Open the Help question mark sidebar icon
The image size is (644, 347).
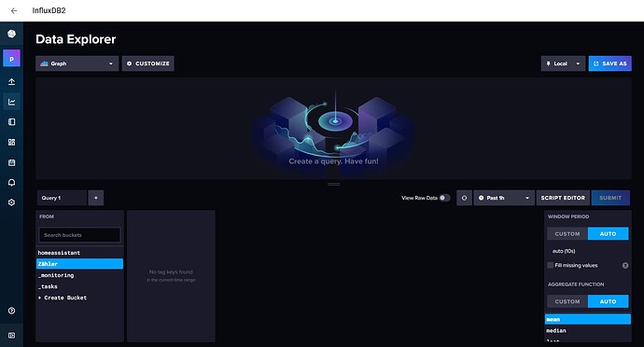click(11, 311)
